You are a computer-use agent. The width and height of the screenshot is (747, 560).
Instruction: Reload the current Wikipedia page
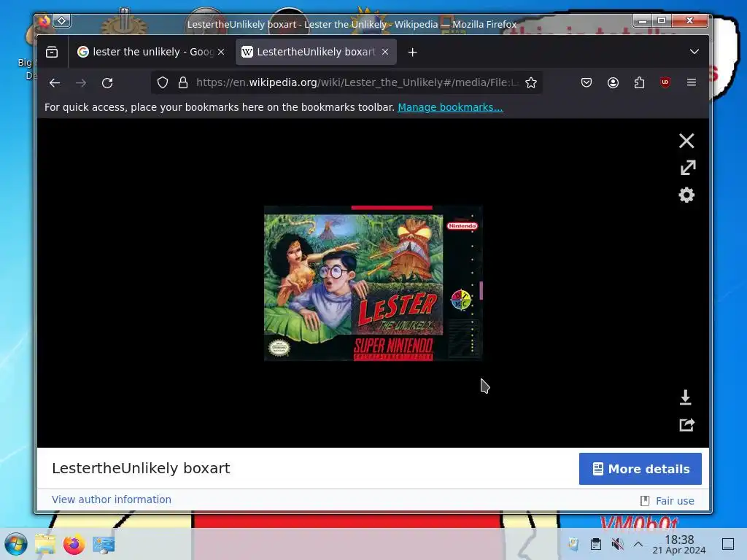(108, 83)
